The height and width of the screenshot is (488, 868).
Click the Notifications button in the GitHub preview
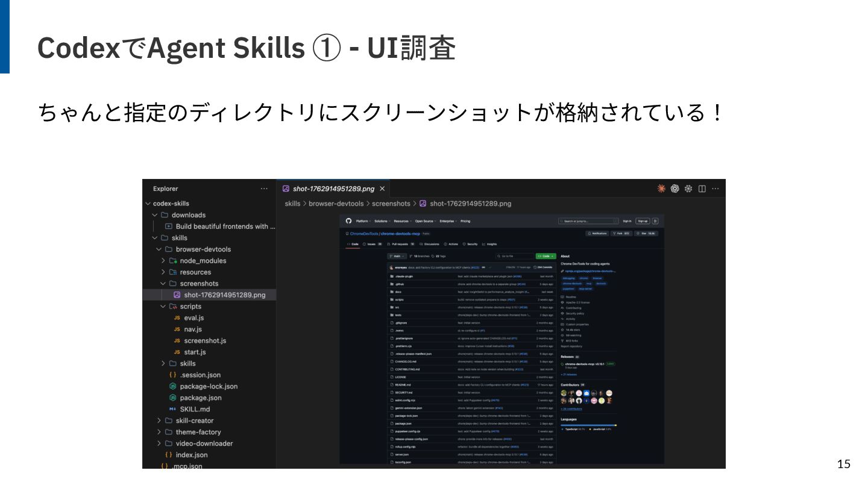click(x=597, y=233)
